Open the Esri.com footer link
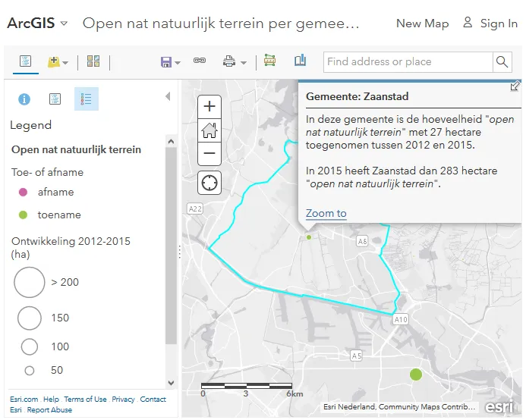Screen dimensions: 526x420 [x=24, y=400]
